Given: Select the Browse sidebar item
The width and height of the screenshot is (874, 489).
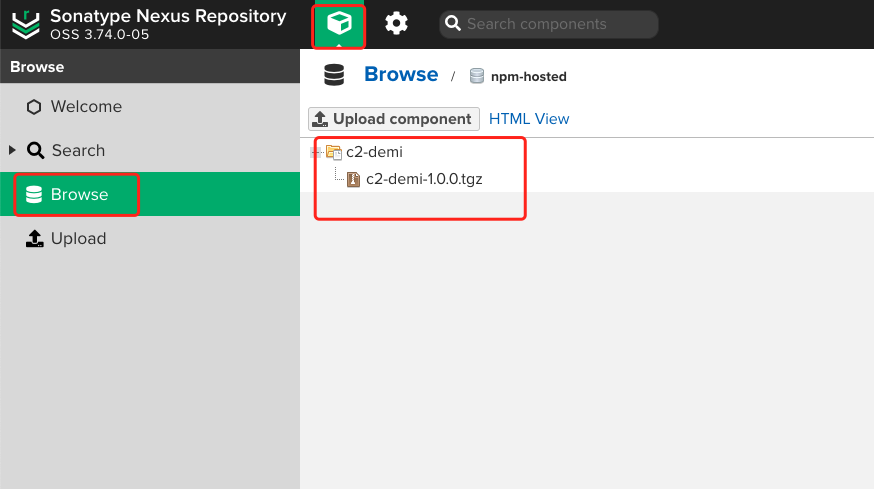Looking at the screenshot, I should [x=150, y=194].
